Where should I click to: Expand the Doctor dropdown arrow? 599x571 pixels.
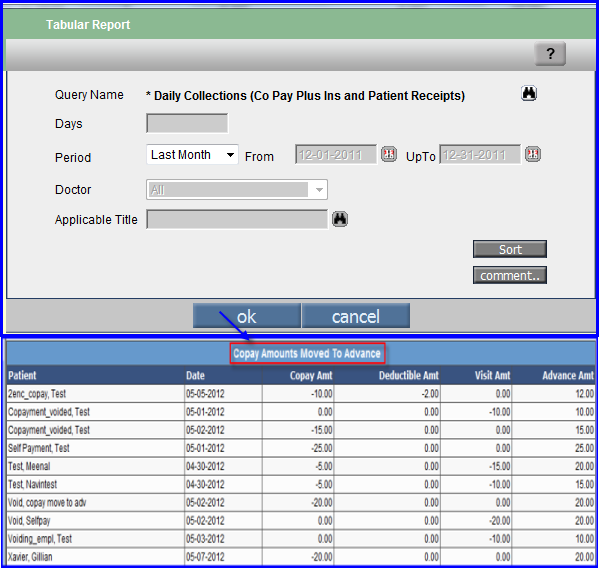319,190
